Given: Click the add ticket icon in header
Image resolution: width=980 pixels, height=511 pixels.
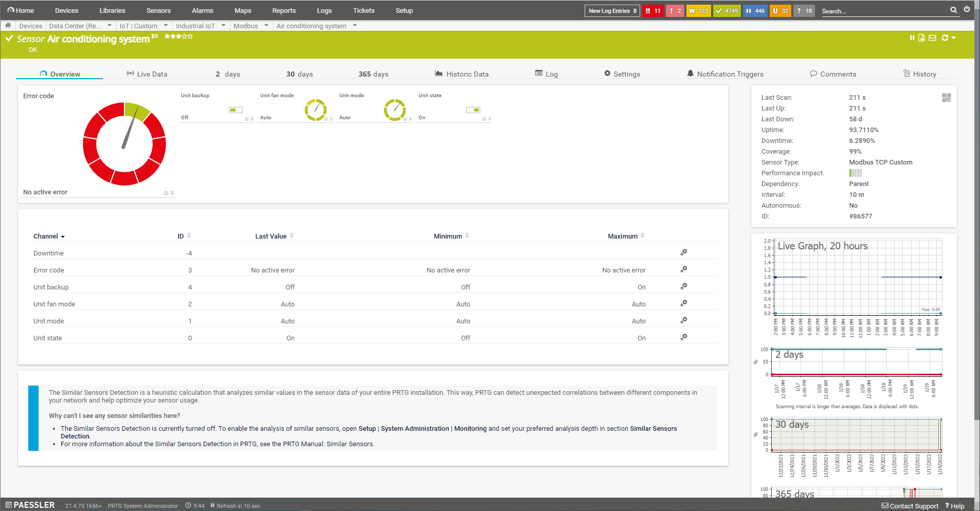Looking at the screenshot, I should pyautogui.click(x=921, y=38).
